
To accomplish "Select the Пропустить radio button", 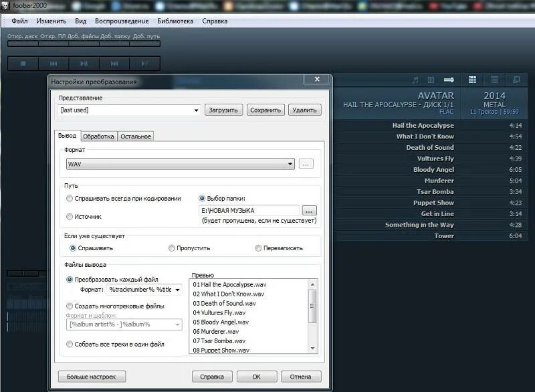I will coord(172,248).
